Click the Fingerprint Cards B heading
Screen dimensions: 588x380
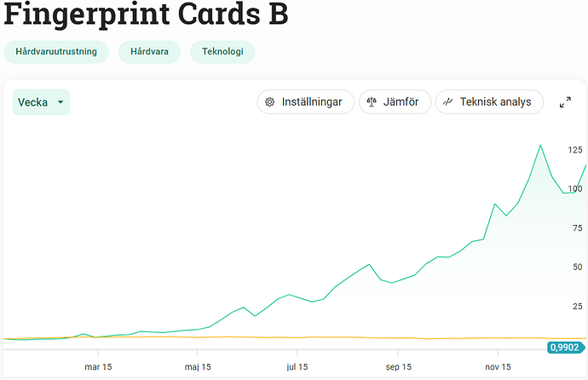[147, 14]
